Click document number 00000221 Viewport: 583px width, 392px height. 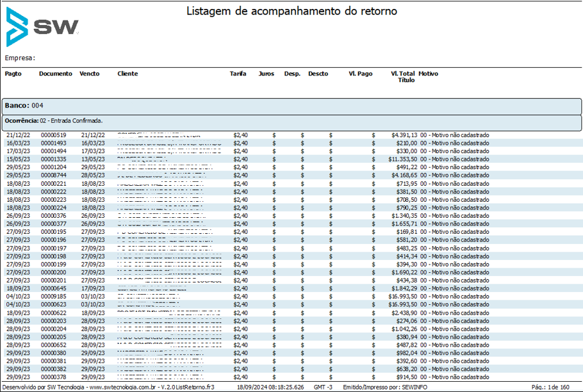[x=54, y=184]
